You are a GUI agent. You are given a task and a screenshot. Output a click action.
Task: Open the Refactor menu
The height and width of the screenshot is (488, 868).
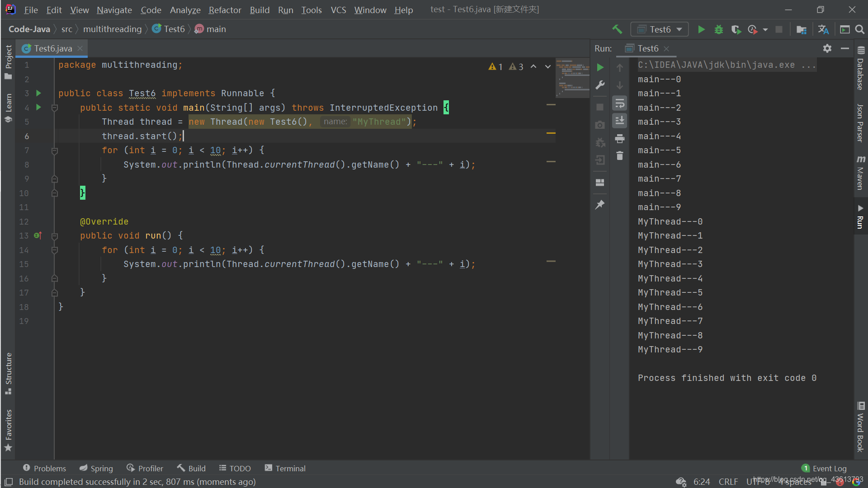[x=225, y=9]
